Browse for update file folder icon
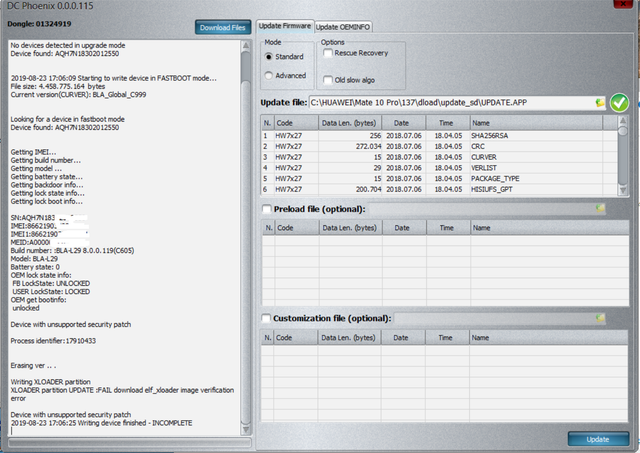 (600, 102)
